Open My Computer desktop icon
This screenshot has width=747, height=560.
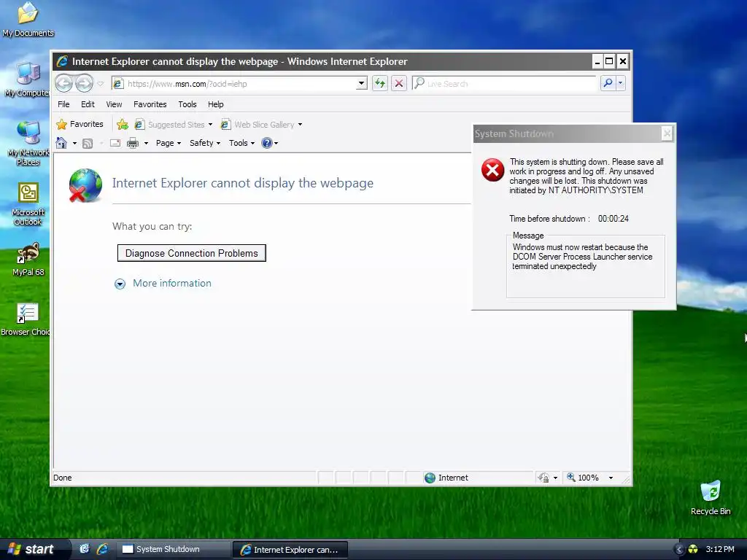pos(28,79)
